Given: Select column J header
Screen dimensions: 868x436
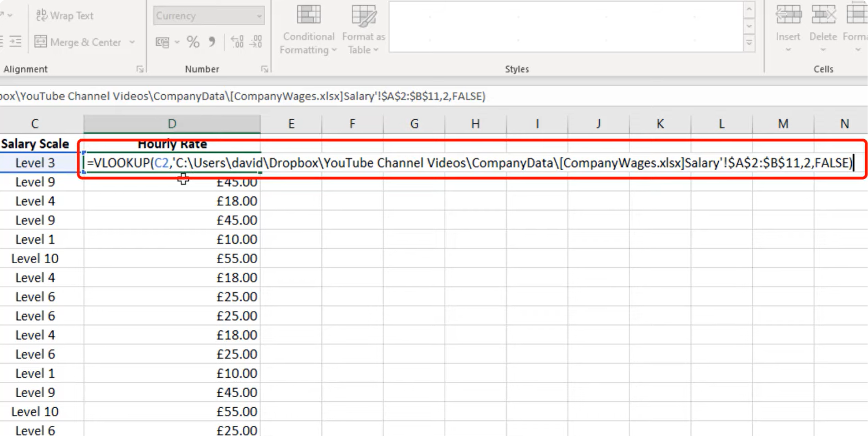Looking at the screenshot, I should tap(599, 124).
